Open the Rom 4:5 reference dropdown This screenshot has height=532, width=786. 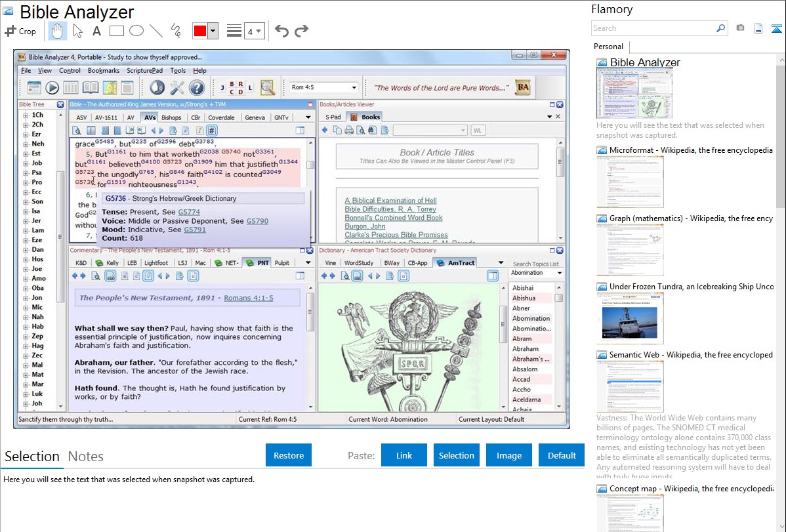pyautogui.click(x=354, y=87)
